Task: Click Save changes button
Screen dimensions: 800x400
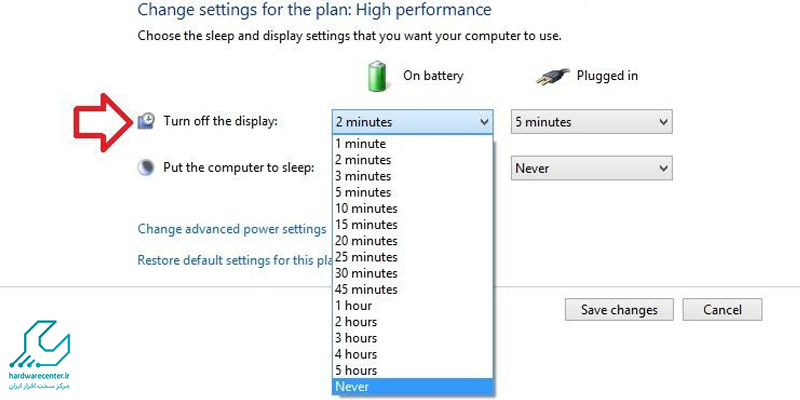Action: (x=619, y=310)
